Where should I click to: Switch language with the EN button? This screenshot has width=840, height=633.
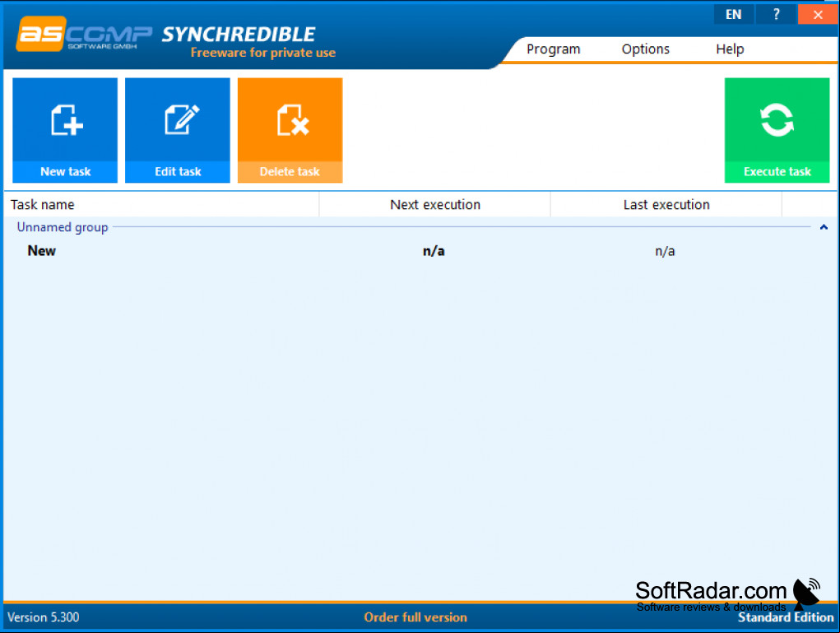[733, 15]
